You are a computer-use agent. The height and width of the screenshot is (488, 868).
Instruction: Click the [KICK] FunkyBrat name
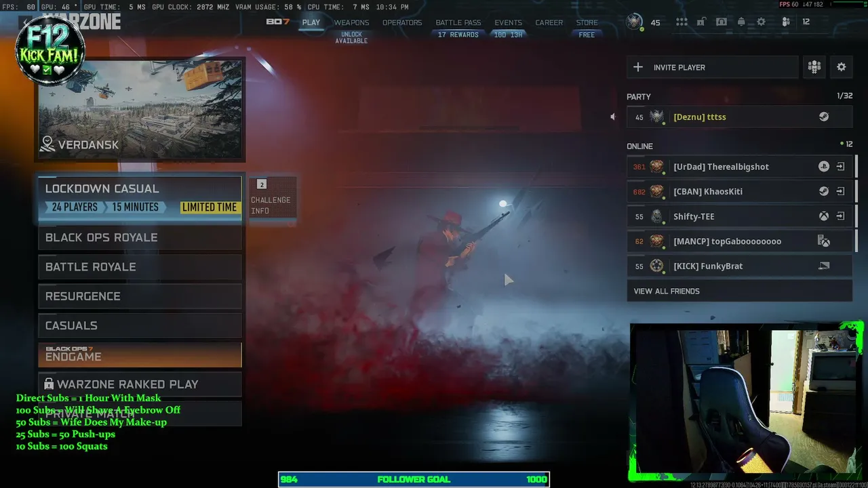coord(708,266)
